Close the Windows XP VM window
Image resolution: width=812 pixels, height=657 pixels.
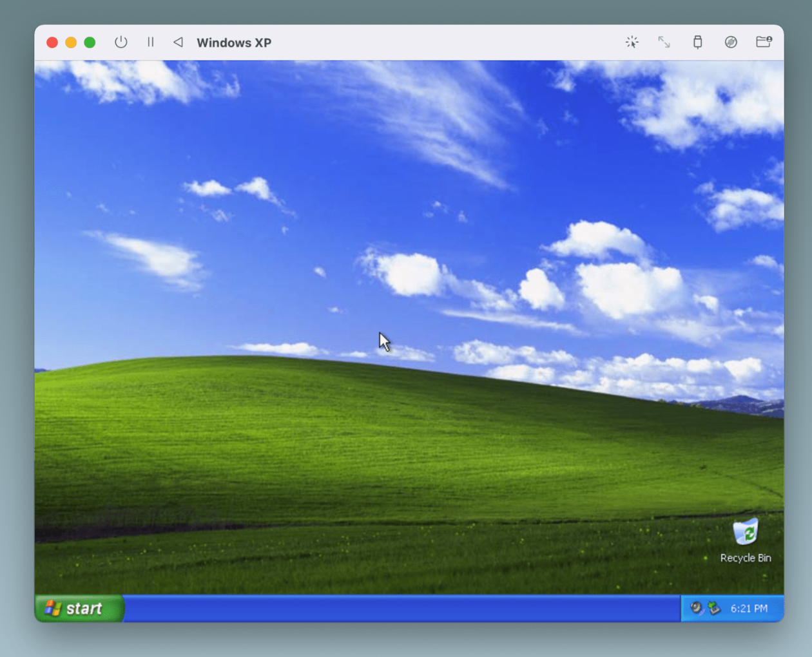[x=52, y=43]
